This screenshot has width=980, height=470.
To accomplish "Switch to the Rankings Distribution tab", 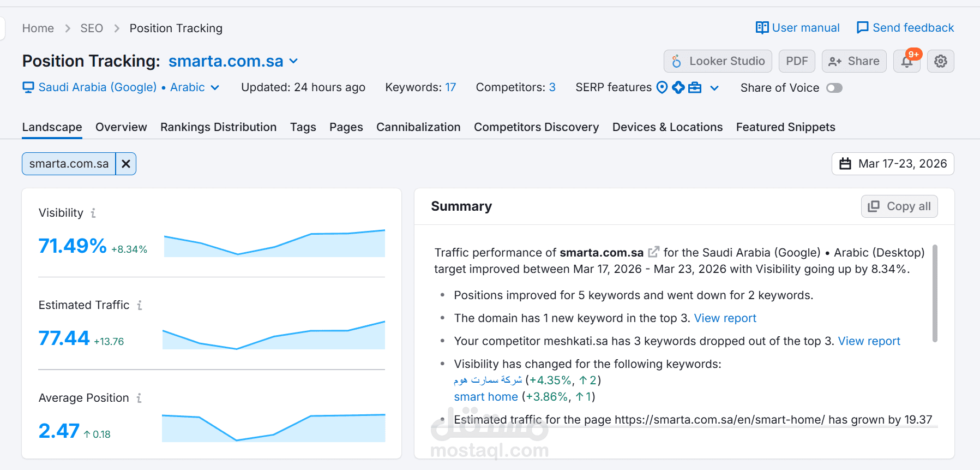I will 218,127.
